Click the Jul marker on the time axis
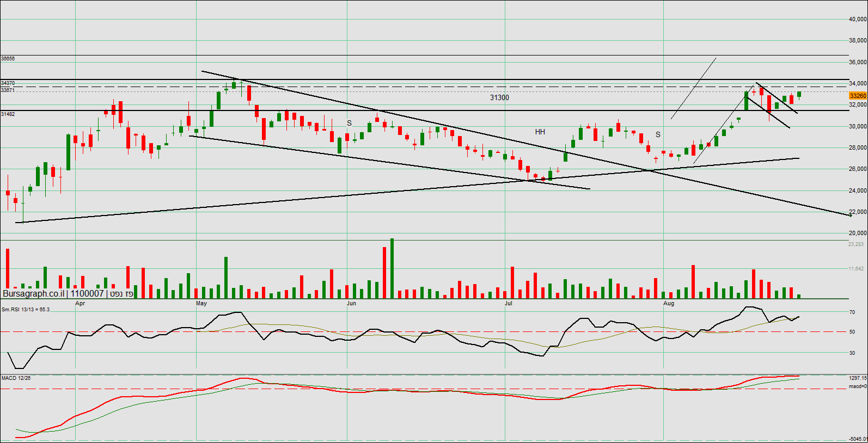 [509, 303]
